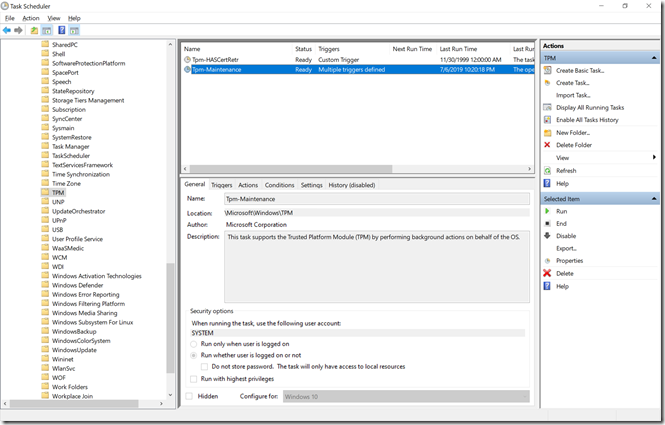
Task: Expand the View submenu arrow
Action: [654, 157]
